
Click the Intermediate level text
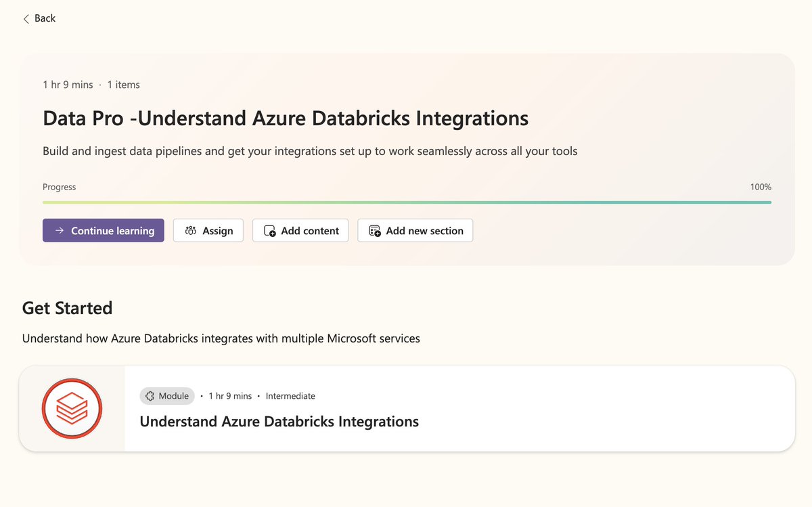290,396
